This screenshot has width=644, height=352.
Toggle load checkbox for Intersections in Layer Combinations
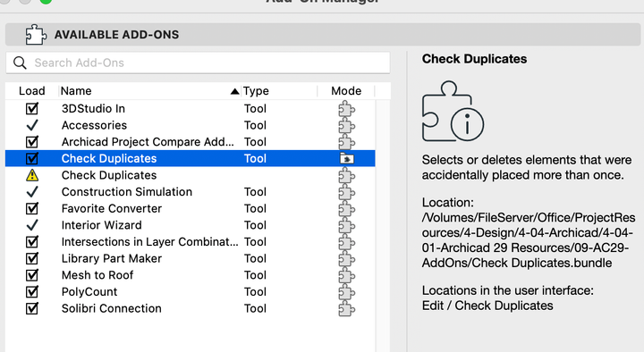(32, 241)
